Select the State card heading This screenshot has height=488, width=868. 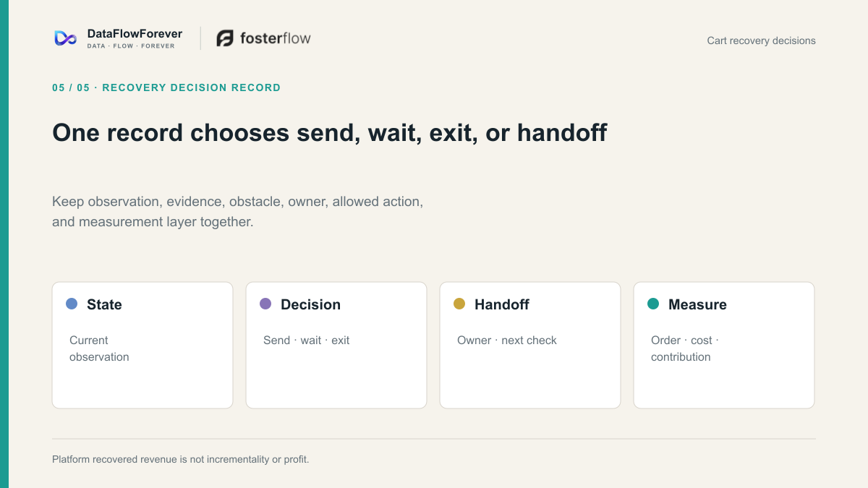(104, 304)
